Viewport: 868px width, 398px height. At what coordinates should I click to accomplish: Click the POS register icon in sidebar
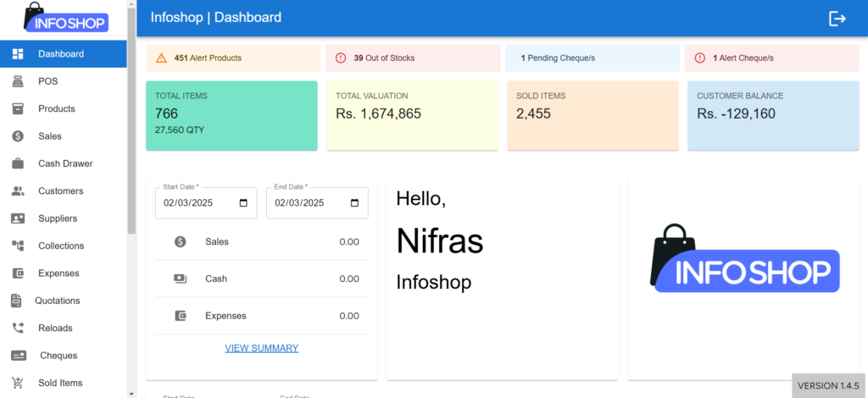pyautogui.click(x=18, y=81)
